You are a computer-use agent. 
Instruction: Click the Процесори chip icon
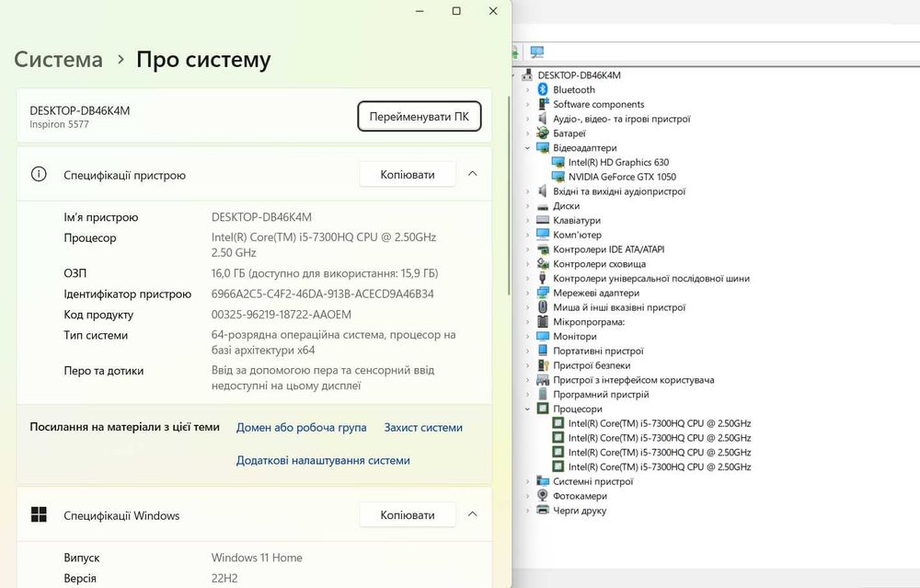pos(543,409)
